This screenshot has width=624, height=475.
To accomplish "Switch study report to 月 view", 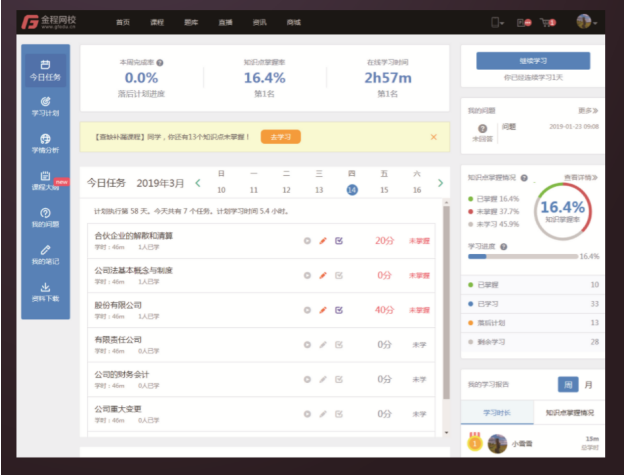I will [587, 385].
